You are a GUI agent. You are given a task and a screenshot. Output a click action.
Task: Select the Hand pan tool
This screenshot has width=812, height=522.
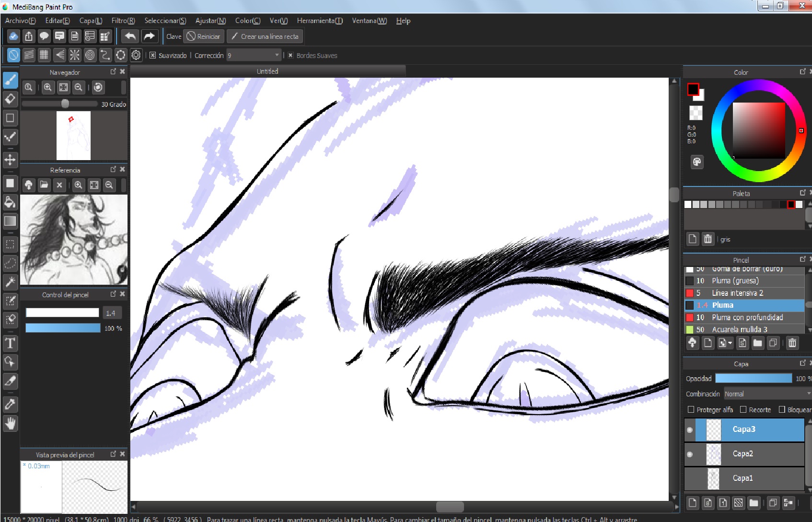pos(10,423)
